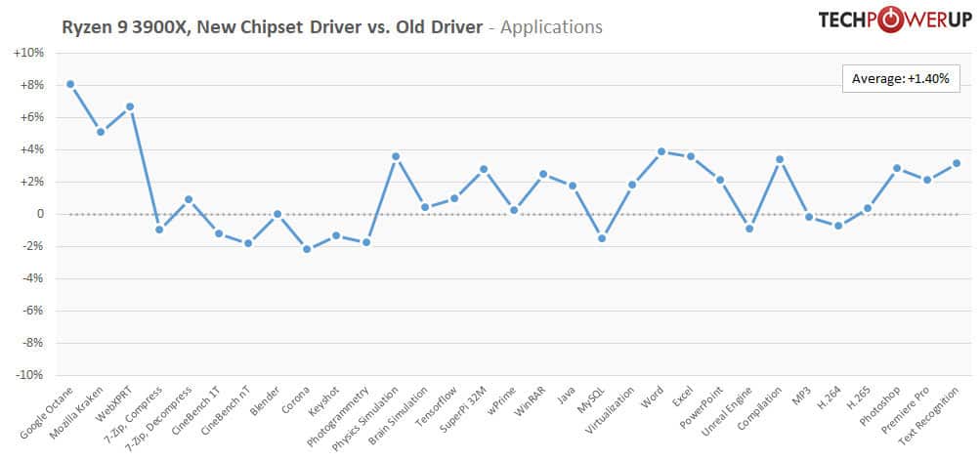This screenshot has height=461, width=980.
Task: Click the WebXPRT data point
Action: [x=130, y=106]
